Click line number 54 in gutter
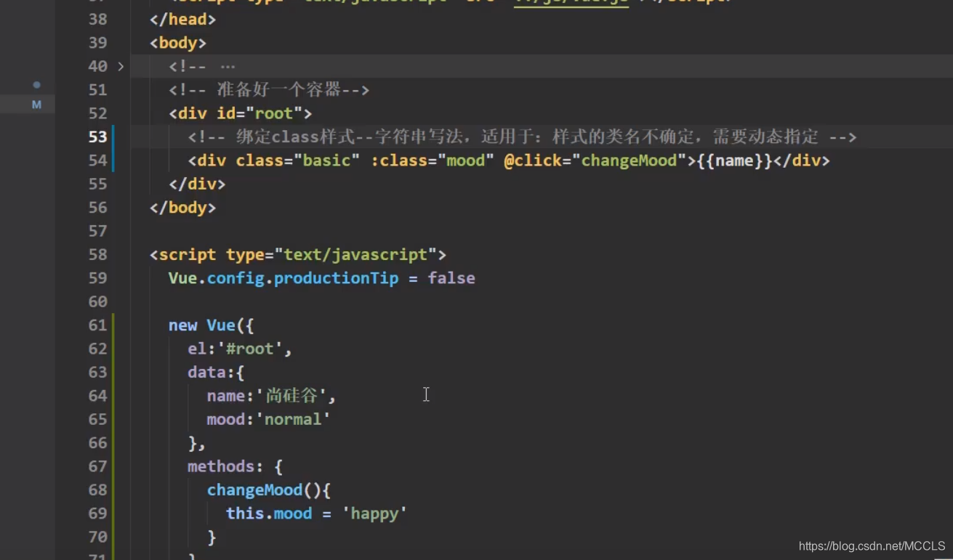 [97, 161]
